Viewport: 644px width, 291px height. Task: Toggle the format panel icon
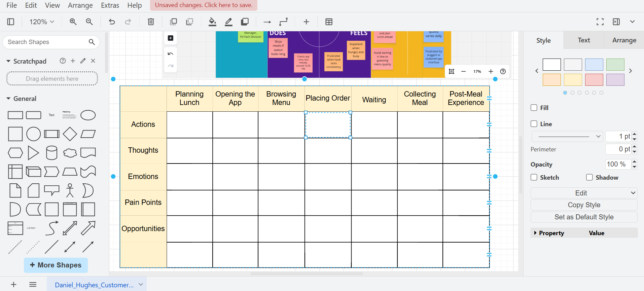click(616, 22)
